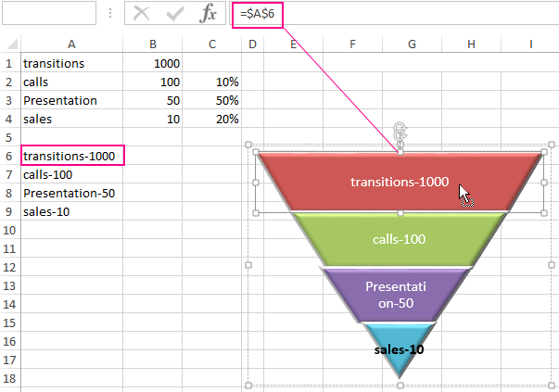This screenshot has width=559, height=392.
Task: Click the Cancel (X) formula bar icon
Action: pos(141,14)
